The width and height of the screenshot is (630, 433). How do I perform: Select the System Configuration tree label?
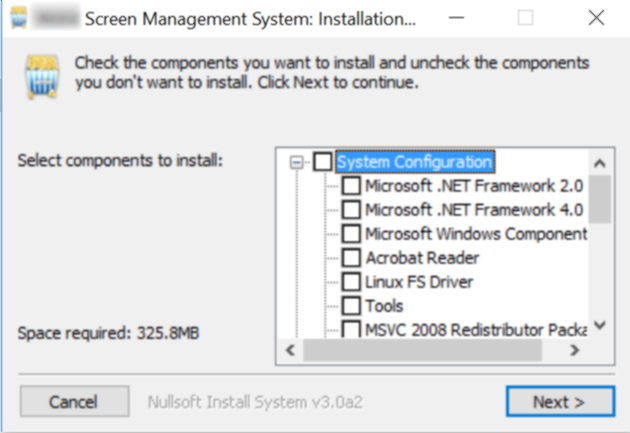(415, 162)
